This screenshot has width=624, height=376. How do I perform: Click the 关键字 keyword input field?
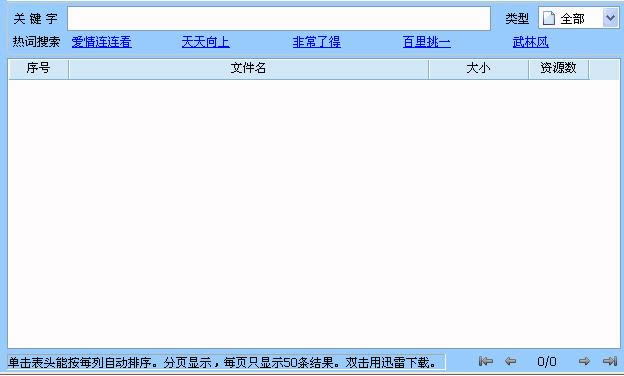point(279,18)
